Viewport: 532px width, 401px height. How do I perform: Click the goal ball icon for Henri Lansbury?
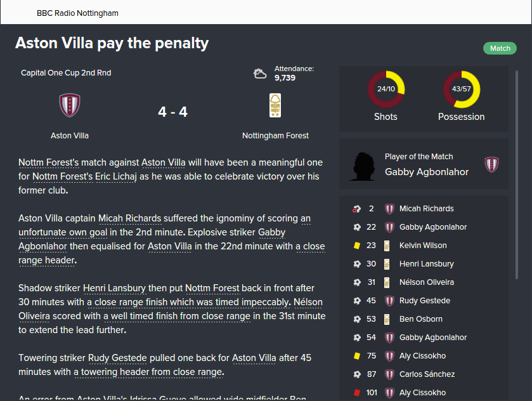click(x=356, y=264)
